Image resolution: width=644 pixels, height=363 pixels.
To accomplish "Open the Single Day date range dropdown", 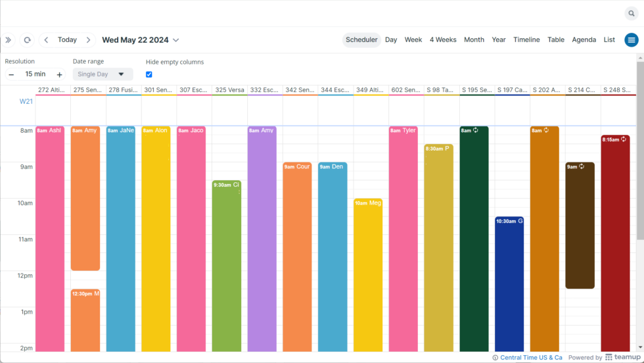I will click(103, 74).
